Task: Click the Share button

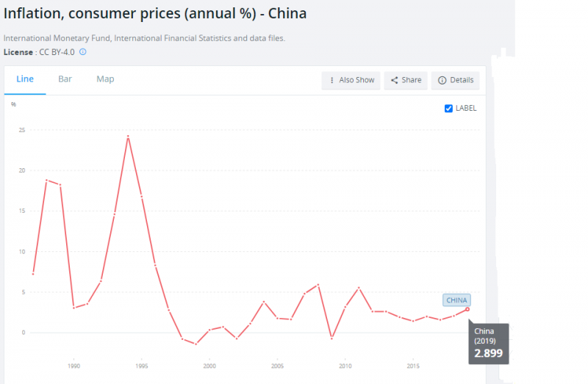Action: pyautogui.click(x=406, y=80)
